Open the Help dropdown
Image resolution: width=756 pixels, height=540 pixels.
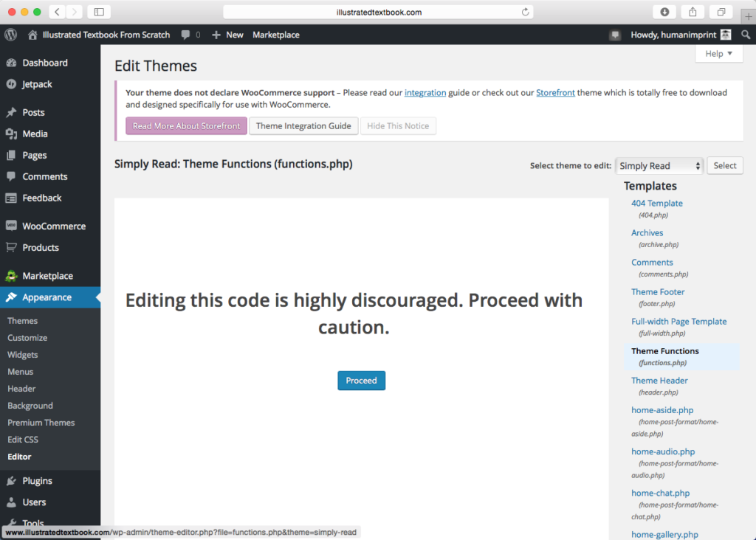click(x=717, y=53)
